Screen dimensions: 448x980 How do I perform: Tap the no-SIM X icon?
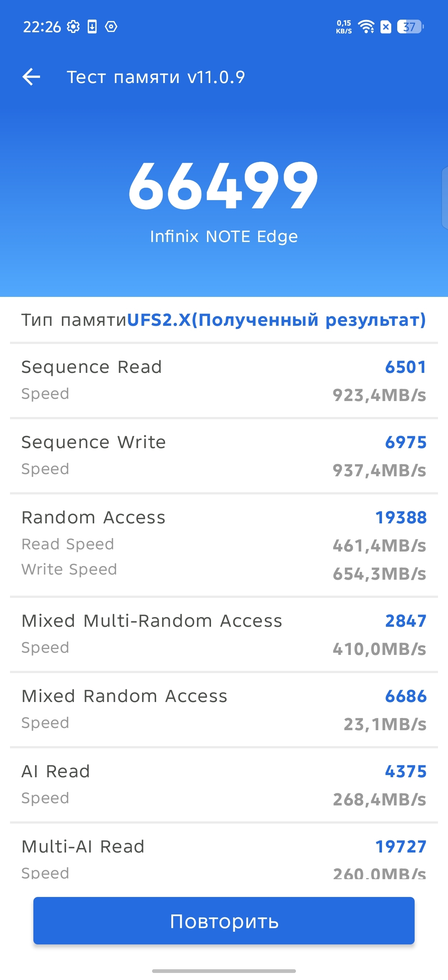tap(386, 27)
